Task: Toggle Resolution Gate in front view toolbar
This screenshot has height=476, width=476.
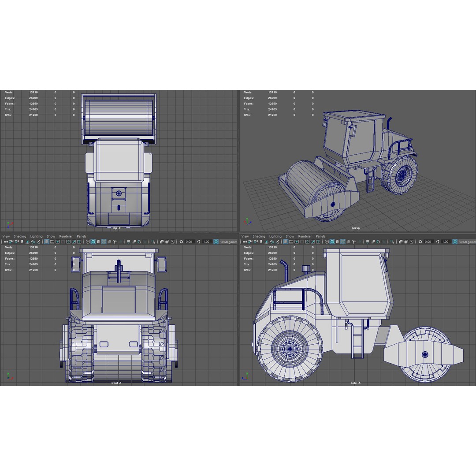Action: pyautogui.click(x=57, y=242)
